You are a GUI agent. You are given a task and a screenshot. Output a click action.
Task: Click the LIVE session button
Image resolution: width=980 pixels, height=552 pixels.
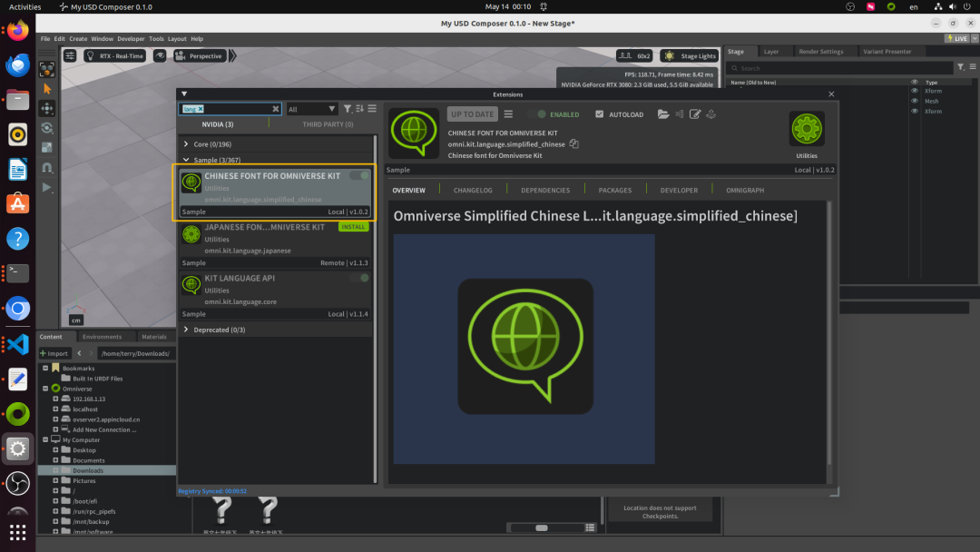coord(957,39)
